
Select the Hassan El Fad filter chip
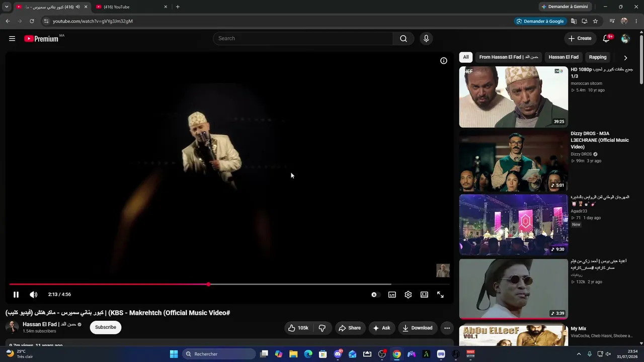coord(563,57)
